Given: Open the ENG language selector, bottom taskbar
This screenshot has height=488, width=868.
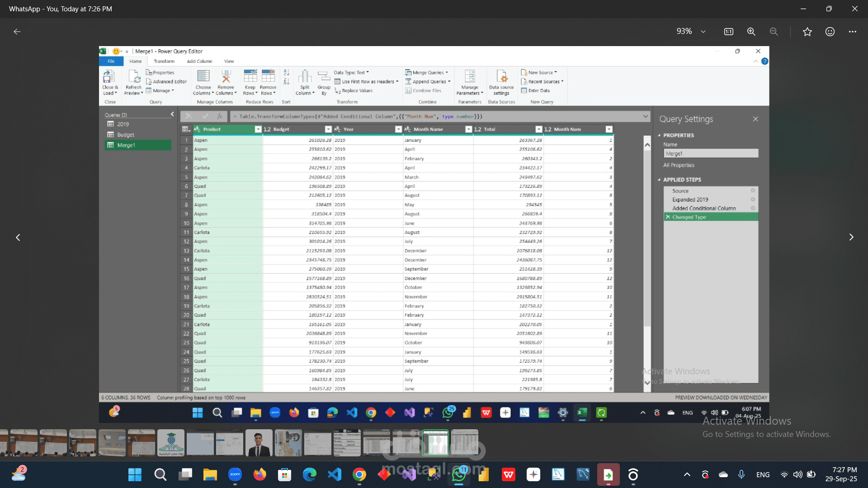Looking at the screenshot, I should click(x=763, y=474).
